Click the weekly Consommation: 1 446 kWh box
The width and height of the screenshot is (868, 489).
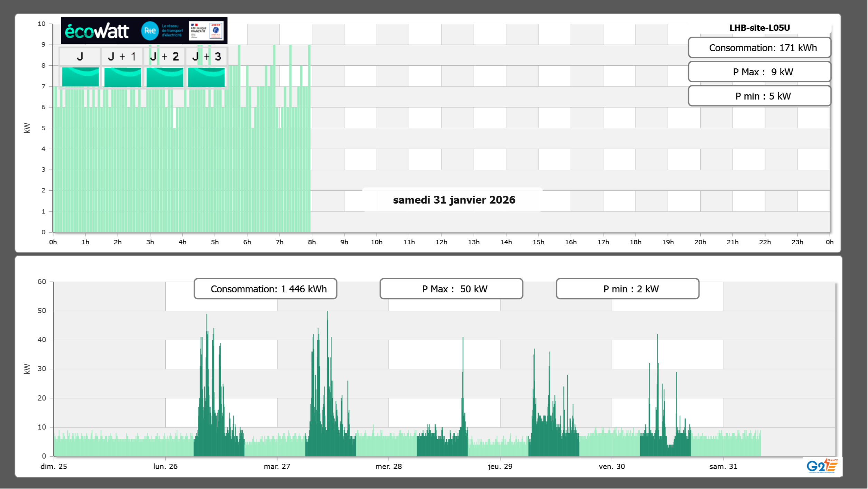pyautogui.click(x=265, y=289)
